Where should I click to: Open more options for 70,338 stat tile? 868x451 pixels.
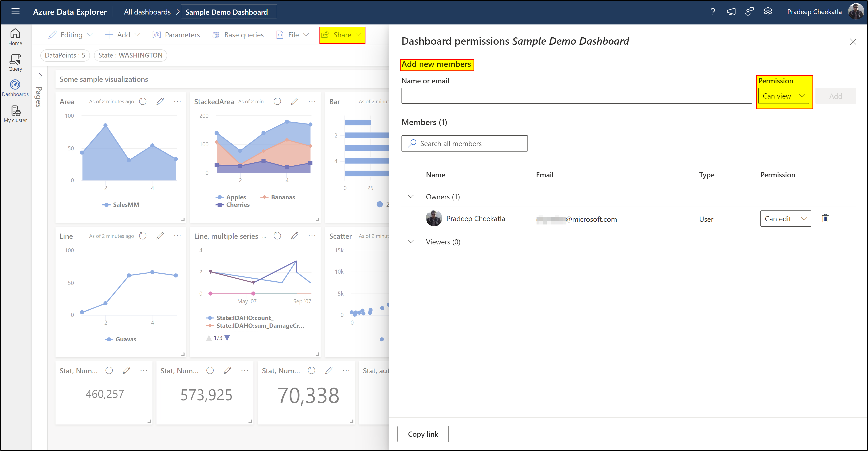346,371
